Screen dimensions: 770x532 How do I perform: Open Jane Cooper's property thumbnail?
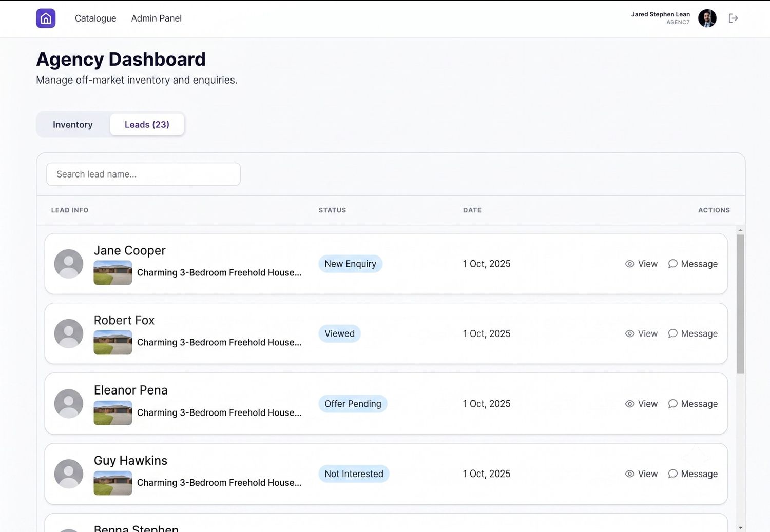click(x=113, y=272)
